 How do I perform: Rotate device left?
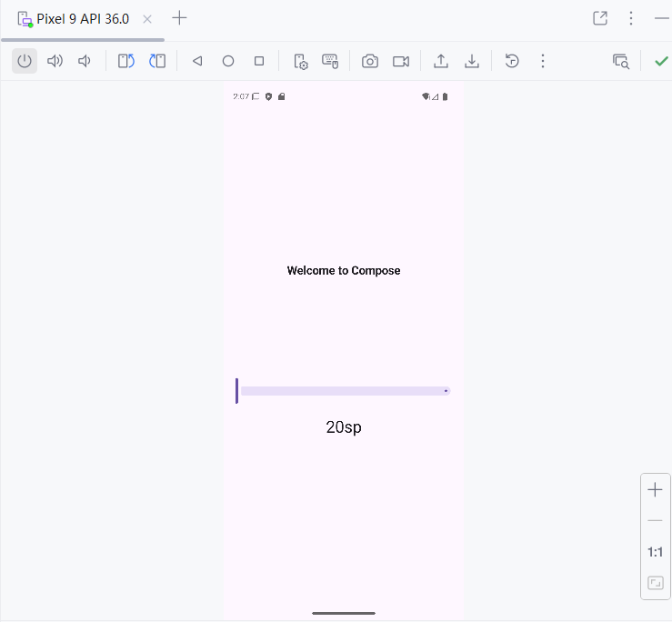click(x=126, y=61)
